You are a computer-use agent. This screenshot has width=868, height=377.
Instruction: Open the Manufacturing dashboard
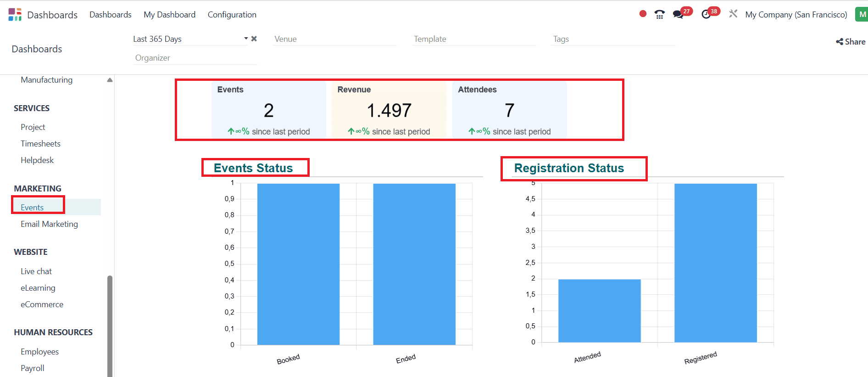pyautogui.click(x=46, y=80)
